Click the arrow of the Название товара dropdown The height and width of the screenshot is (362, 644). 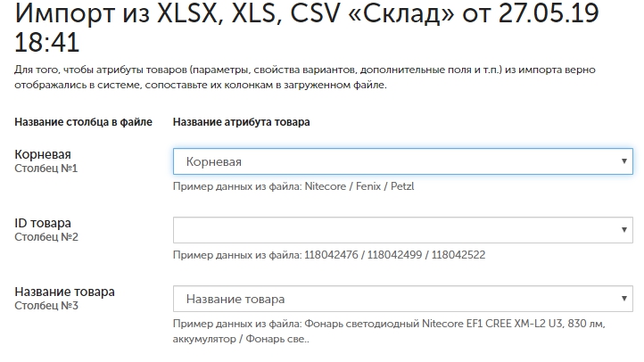pyautogui.click(x=623, y=299)
